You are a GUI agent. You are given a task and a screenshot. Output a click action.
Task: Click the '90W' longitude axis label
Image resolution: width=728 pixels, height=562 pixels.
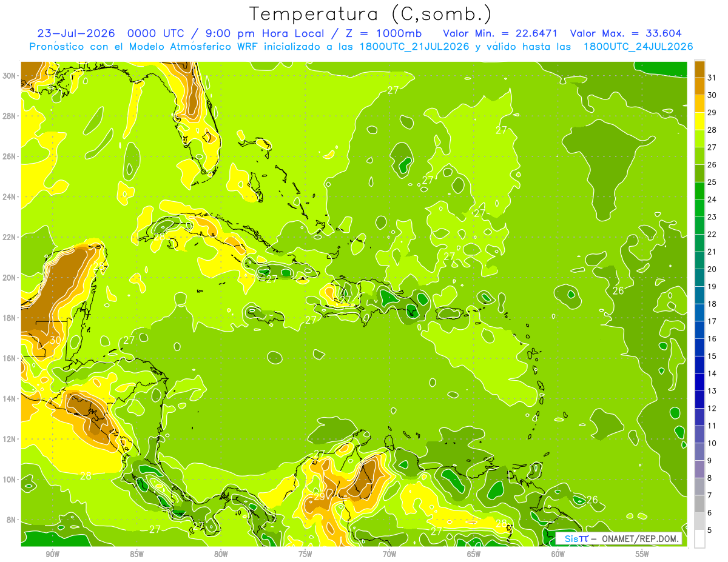click(x=52, y=554)
